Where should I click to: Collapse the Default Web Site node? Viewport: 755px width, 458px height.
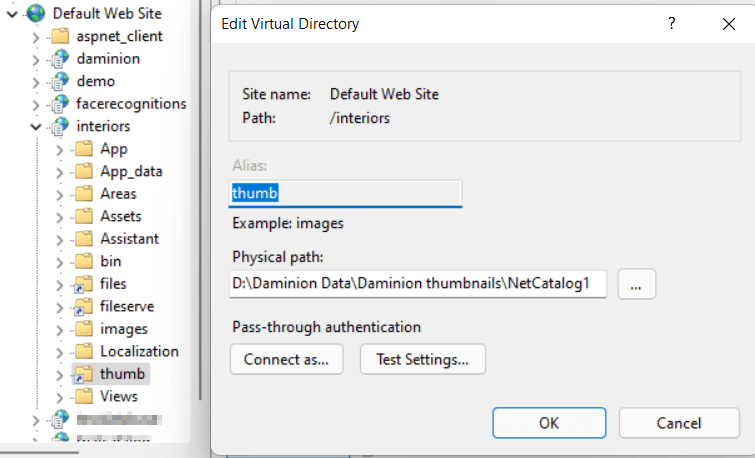(x=13, y=14)
